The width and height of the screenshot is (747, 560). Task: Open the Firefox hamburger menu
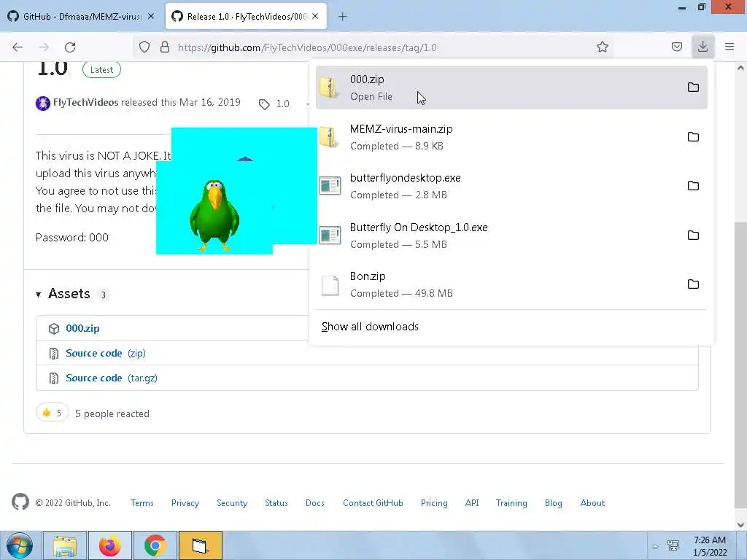click(x=729, y=47)
